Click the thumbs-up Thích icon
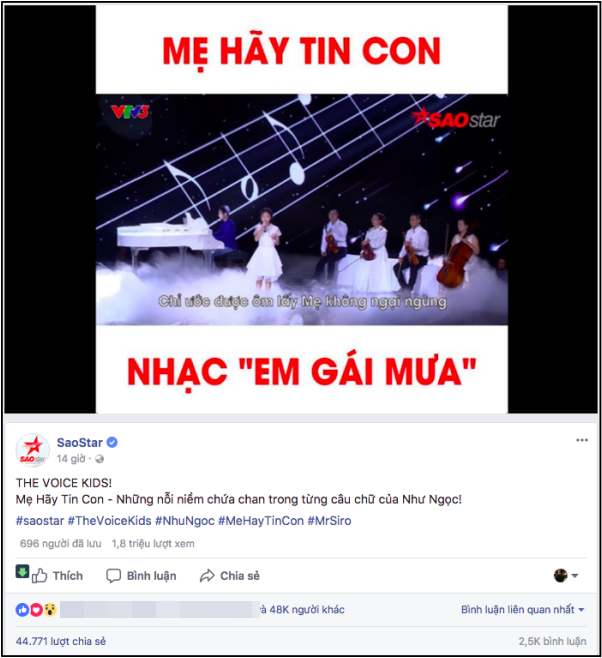The height and width of the screenshot is (658, 602). click(x=39, y=576)
